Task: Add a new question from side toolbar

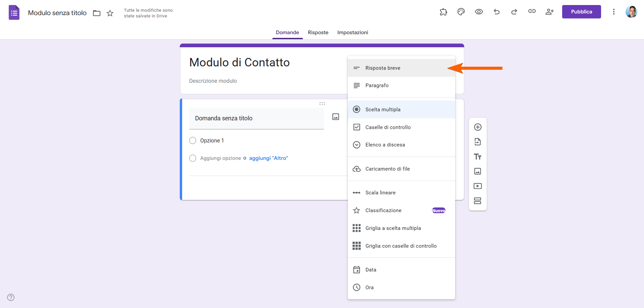Action: (478, 127)
